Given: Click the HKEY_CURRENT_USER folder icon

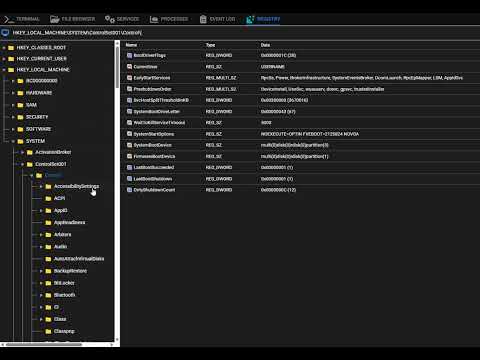Looking at the screenshot, I should [x=11, y=59].
